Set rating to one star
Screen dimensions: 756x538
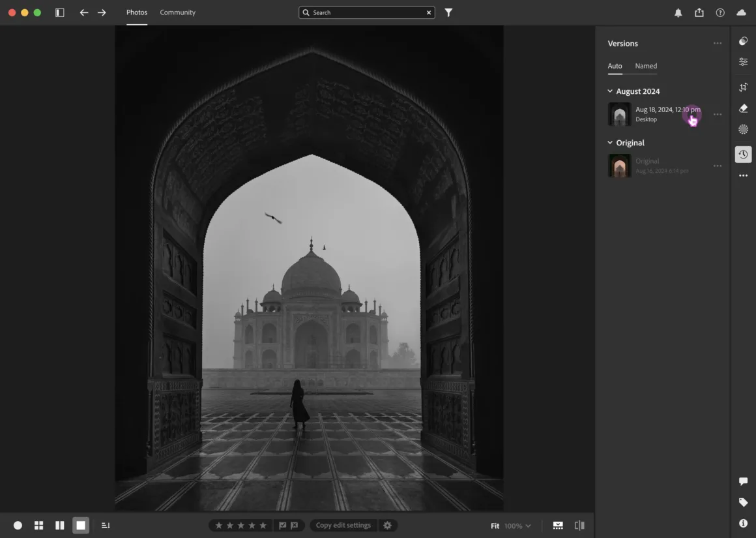[x=219, y=526]
